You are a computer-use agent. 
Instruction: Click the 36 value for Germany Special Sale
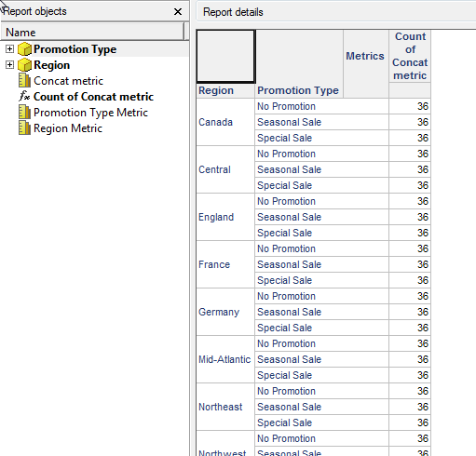pos(410,328)
